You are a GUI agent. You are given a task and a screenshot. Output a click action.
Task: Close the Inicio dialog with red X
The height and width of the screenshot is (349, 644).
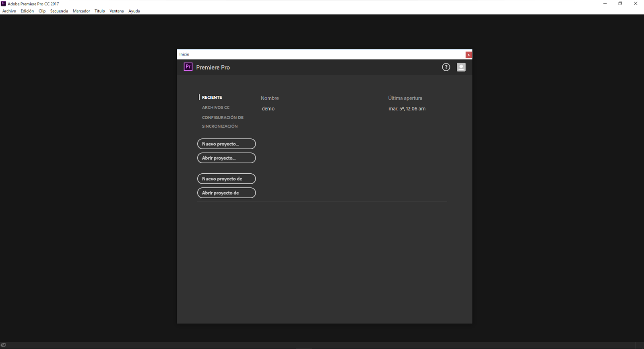point(469,55)
